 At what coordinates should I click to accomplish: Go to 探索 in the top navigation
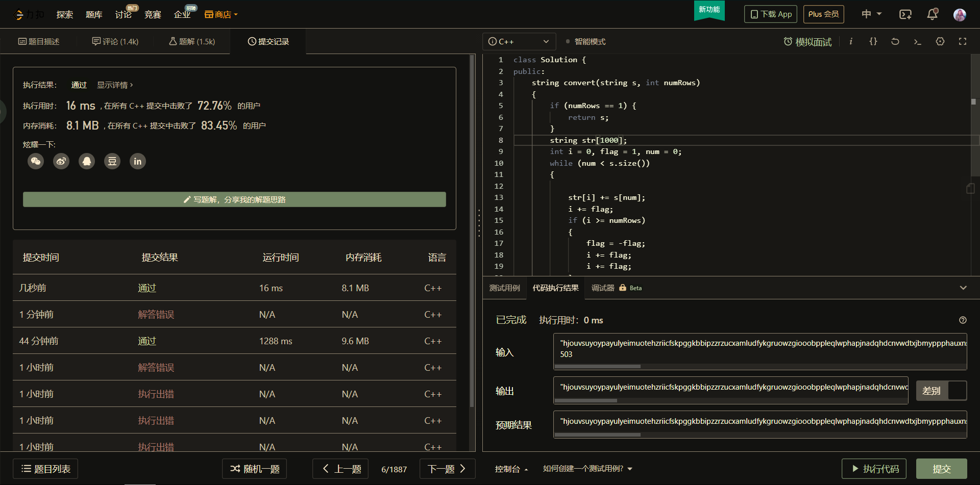point(64,14)
